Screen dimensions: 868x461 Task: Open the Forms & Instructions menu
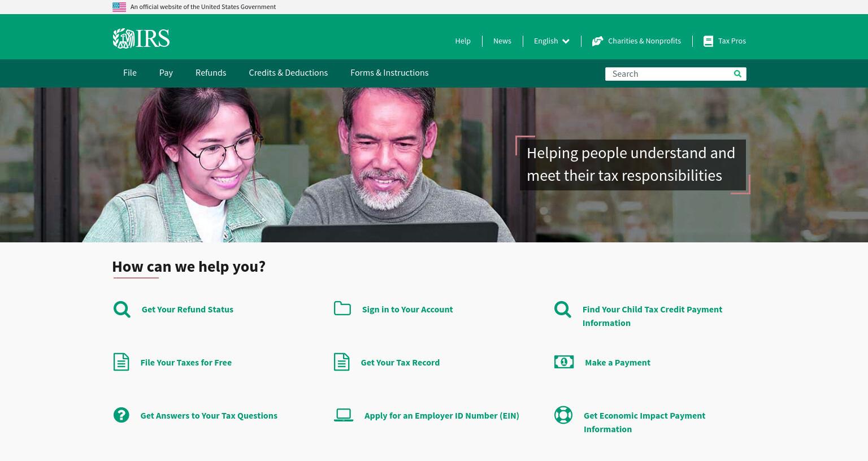(x=389, y=73)
